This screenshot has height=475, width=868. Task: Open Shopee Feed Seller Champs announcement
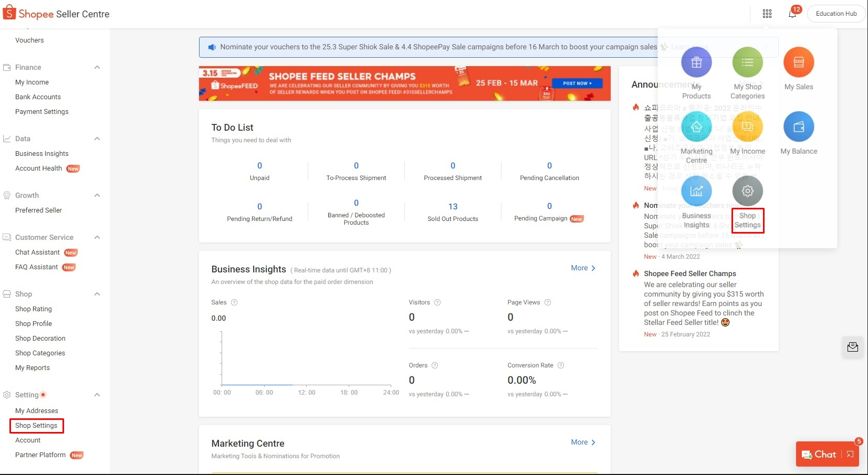[690, 273]
